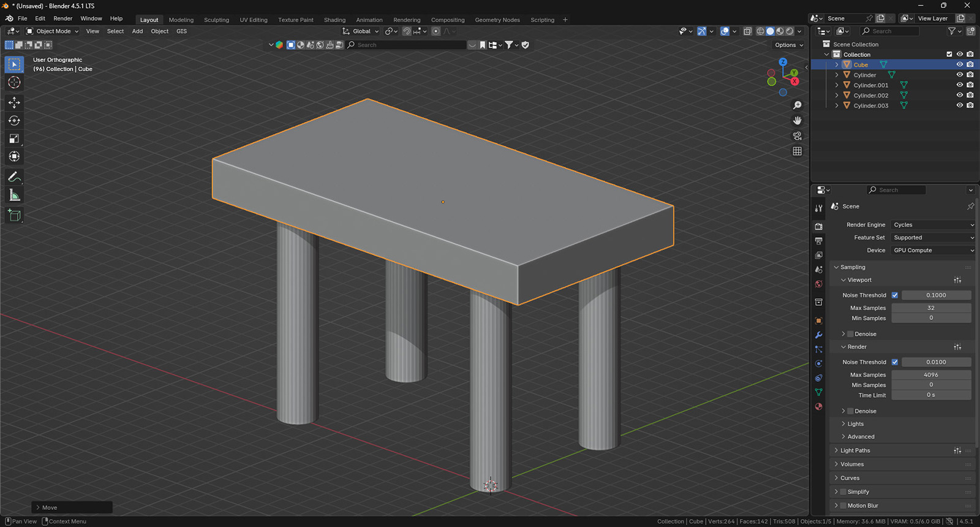
Task: Click the pan view hand icon
Action: [797, 121]
